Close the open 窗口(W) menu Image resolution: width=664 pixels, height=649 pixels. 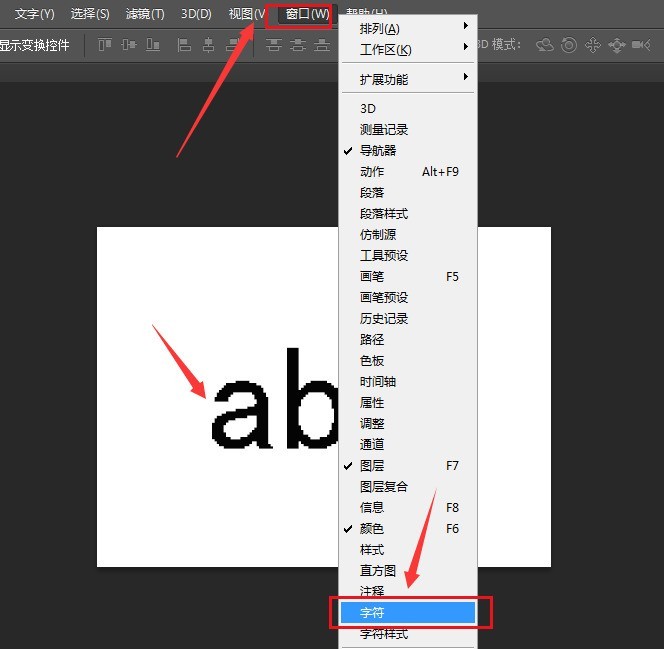(x=307, y=14)
